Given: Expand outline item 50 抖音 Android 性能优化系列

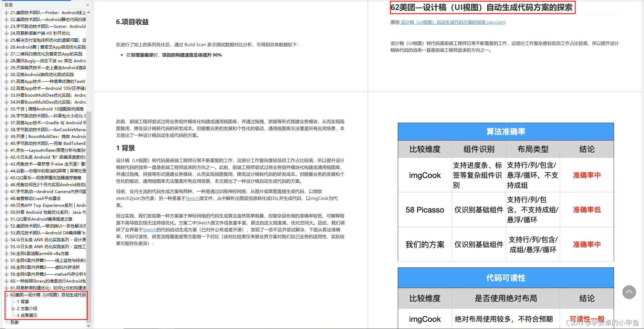Looking at the screenshot, I should click(6, 212).
